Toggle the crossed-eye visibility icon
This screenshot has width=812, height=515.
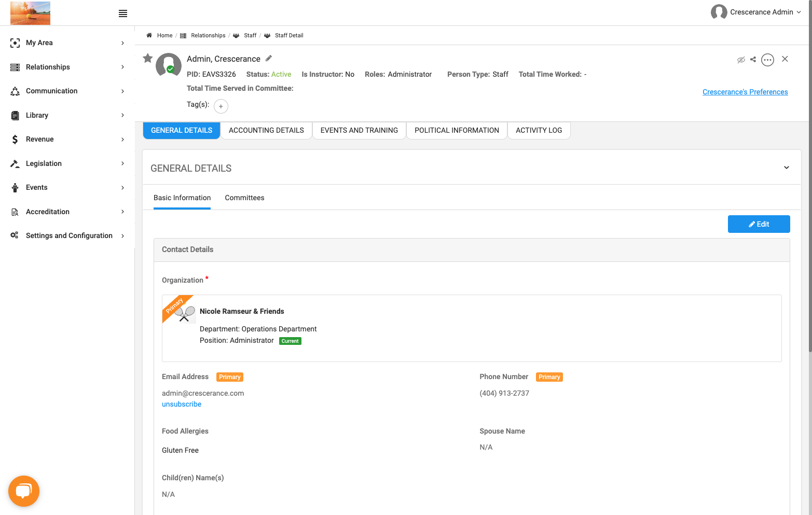741,60
